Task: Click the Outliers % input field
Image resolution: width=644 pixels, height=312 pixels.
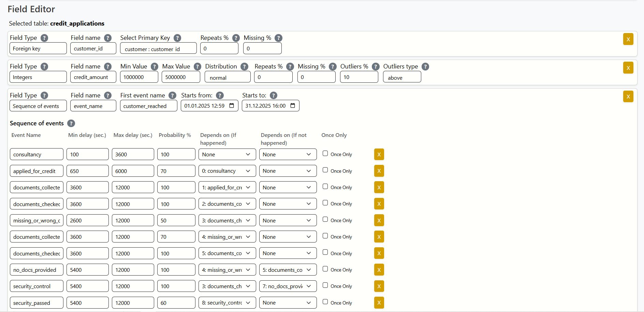Action: point(359,77)
